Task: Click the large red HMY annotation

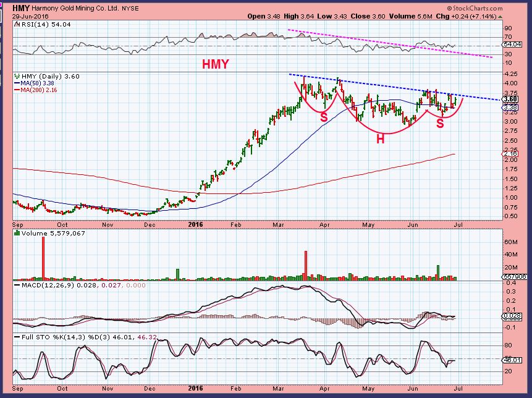Action: [x=216, y=64]
